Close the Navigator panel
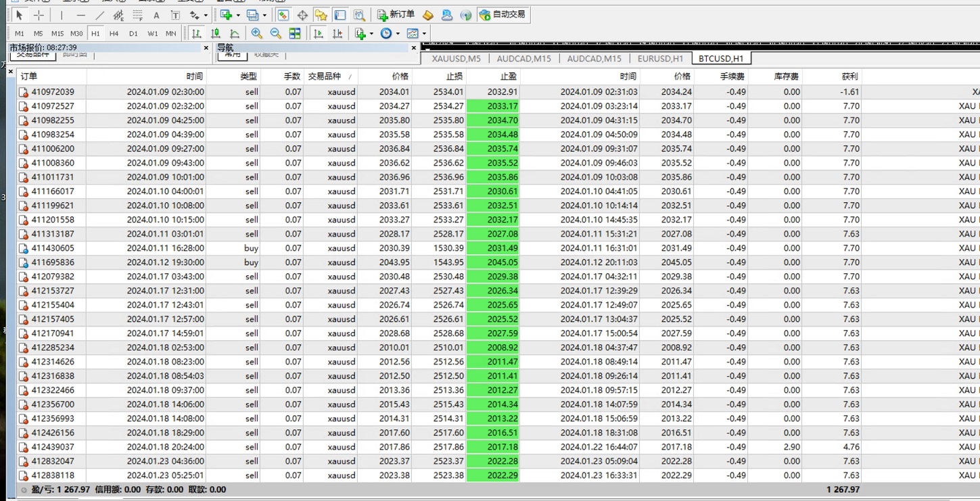Image resolution: width=980 pixels, height=501 pixels. coord(414,48)
